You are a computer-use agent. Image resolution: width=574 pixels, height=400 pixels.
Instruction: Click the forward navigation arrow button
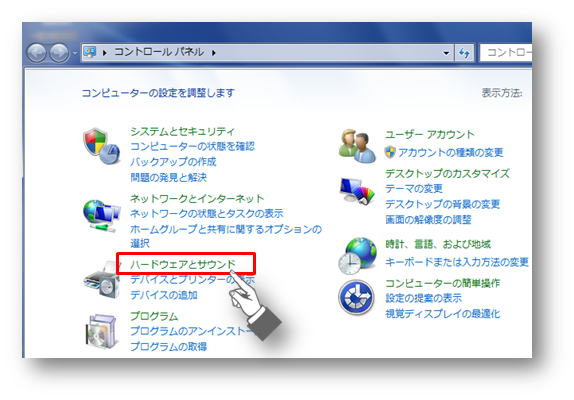[59, 53]
